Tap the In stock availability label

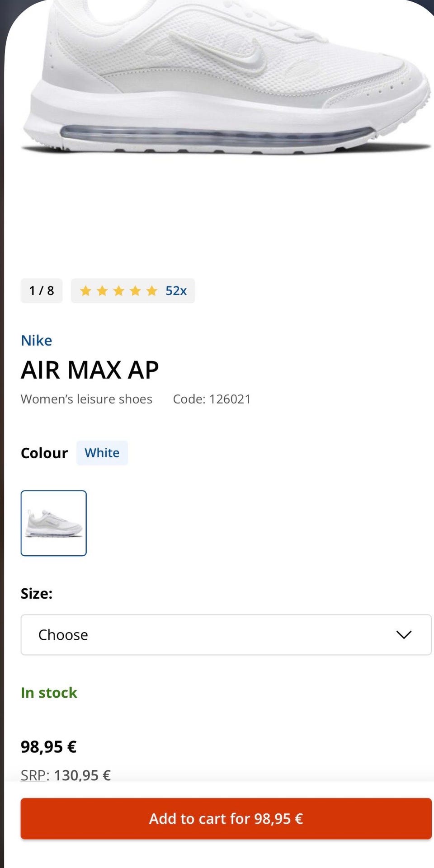[x=49, y=693]
